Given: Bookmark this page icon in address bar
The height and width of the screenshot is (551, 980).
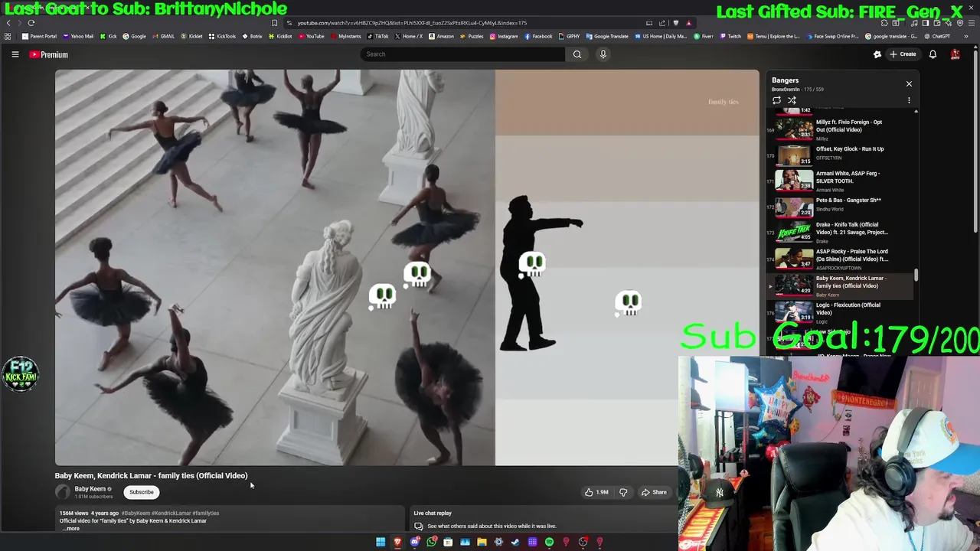Looking at the screenshot, I should 274,23.
